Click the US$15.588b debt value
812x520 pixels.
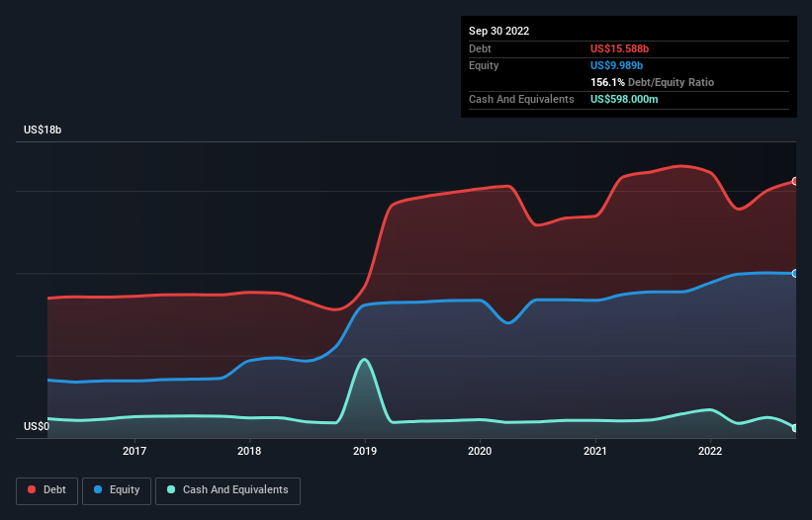pyautogui.click(x=619, y=48)
